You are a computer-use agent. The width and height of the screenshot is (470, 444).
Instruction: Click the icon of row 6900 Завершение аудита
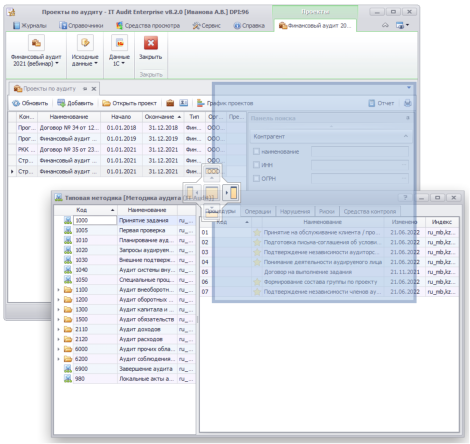pos(68,369)
